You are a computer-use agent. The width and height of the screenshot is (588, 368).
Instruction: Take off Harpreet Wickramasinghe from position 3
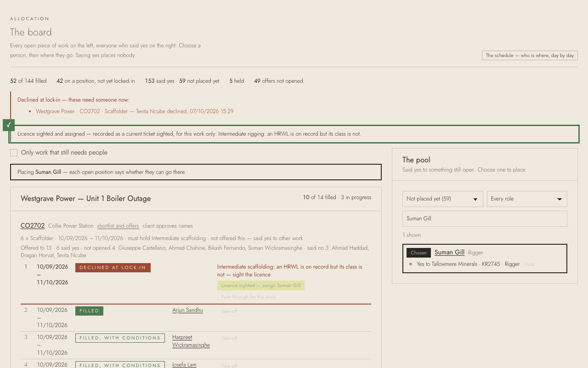point(229,339)
